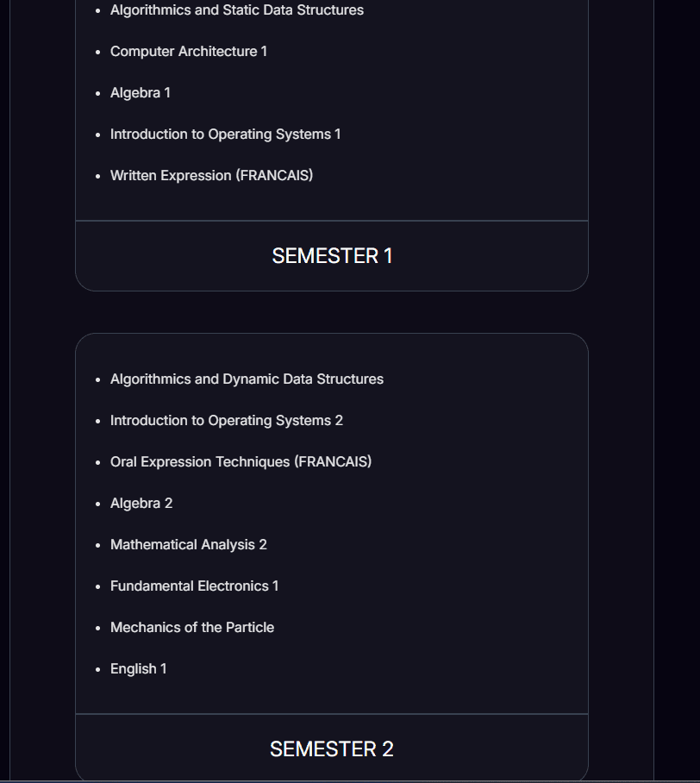Click the bullet beside Algebra 1
Image resolution: width=700 pixels, height=783 pixels.
click(98, 94)
